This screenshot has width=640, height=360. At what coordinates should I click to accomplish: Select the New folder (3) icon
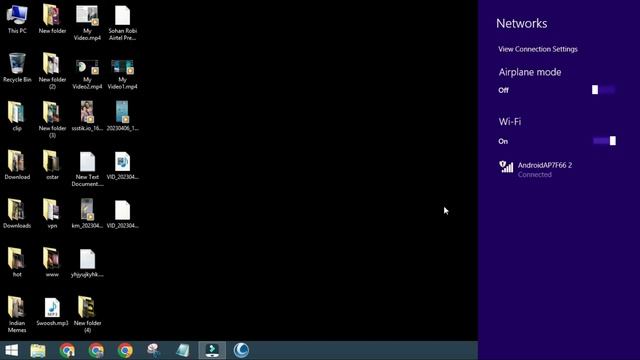point(52,120)
